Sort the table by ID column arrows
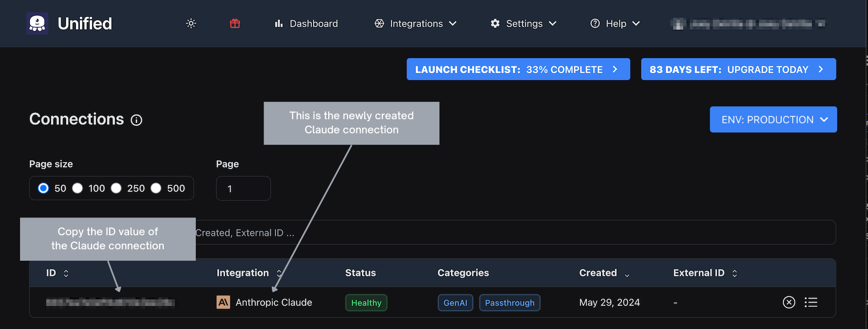The width and height of the screenshot is (868, 329). click(x=66, y=273)
